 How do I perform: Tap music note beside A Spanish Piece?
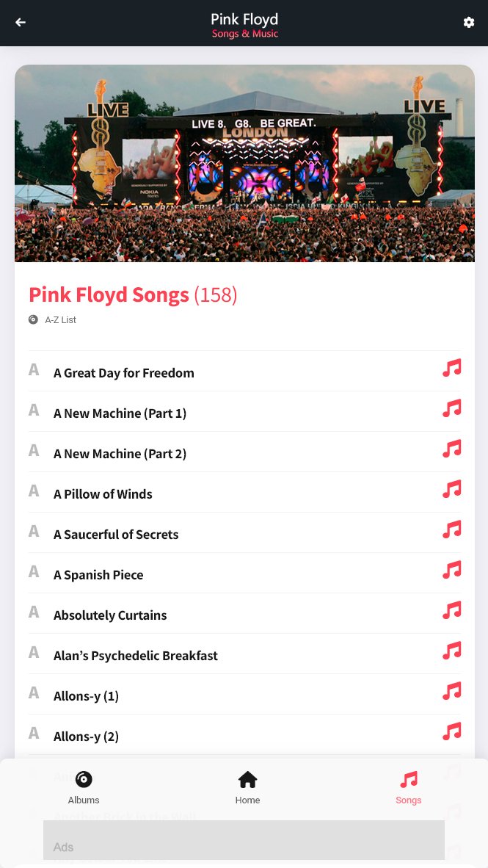452,570
